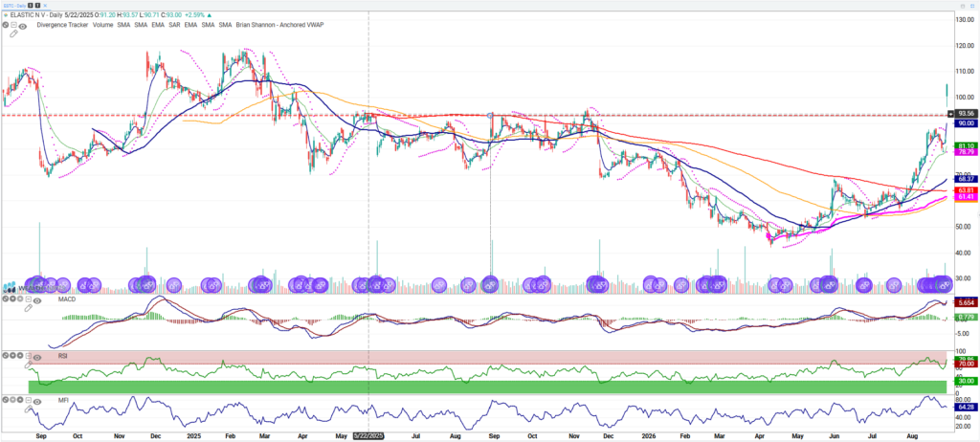Toggle the eye icon in main price pane
Viewport: 980px width, 442px height.
(23, 26)
